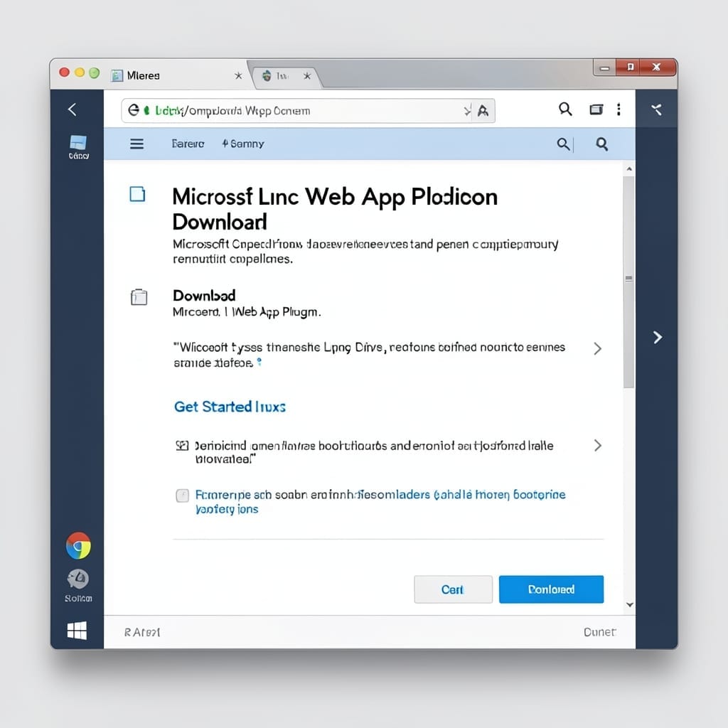This screenshot has width=728, height=728.
Task: Click the square icon beside page heading
Action: [x=137, y=194]
